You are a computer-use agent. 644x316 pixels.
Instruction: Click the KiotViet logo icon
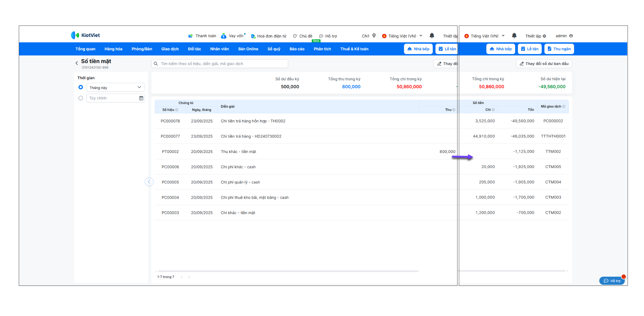(75, 35)
